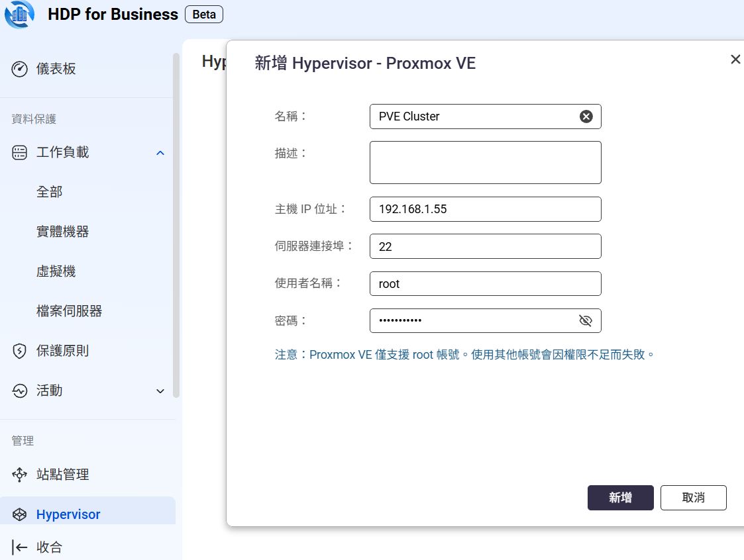Clear the 名稱 field with the X icon
The height and width of the screenshot is (560, 744).
point(586,117)
